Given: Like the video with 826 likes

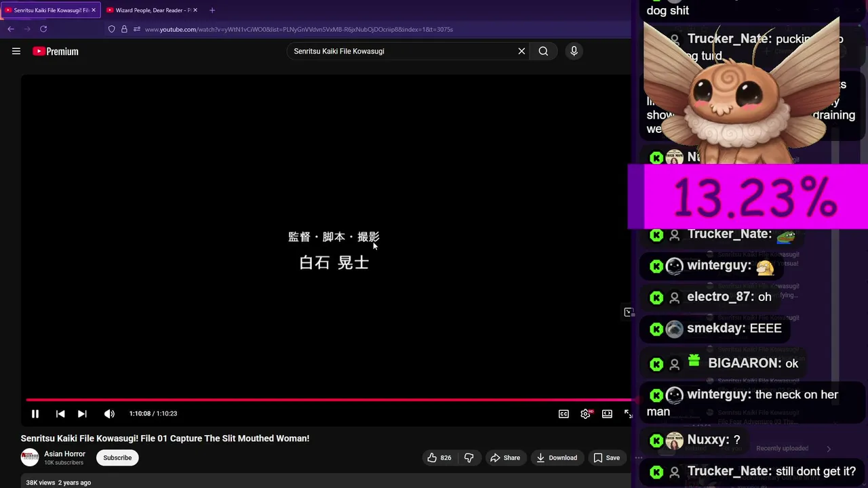Looking at the screenshot, I should tap(439, 457).
